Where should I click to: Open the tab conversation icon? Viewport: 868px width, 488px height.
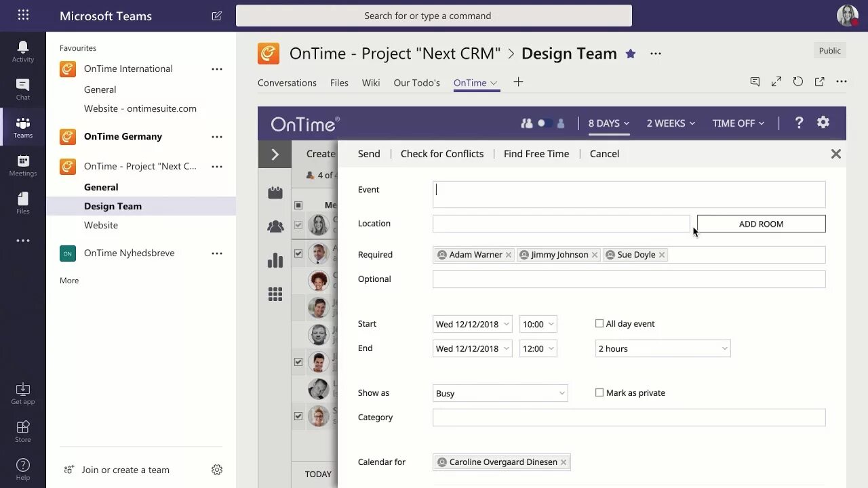pos(755,81)
